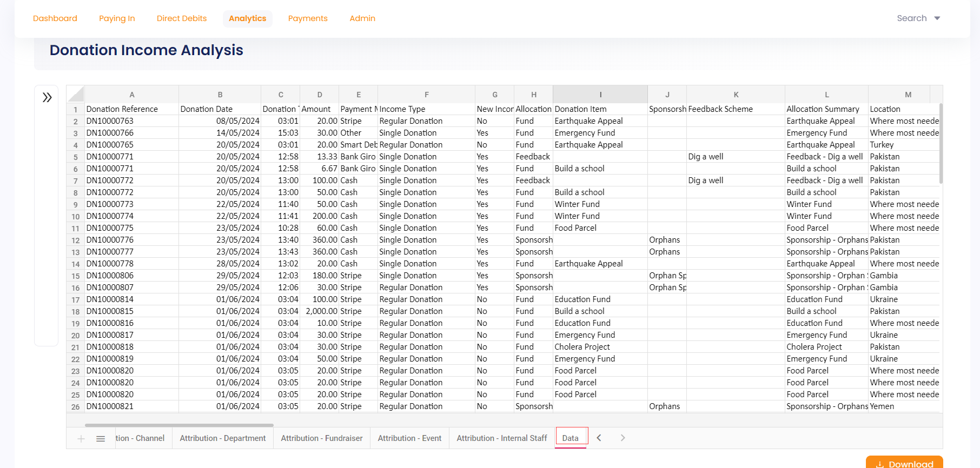Switch to Attribution - Event sheet
Image resolution: width=980 pixels, height=468 pixels.
409,438
